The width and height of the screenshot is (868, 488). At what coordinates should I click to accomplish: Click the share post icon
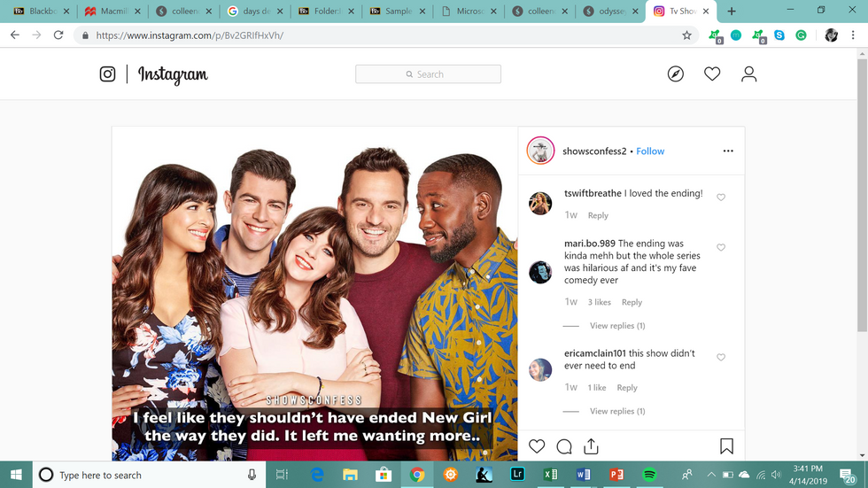point(592,446)
